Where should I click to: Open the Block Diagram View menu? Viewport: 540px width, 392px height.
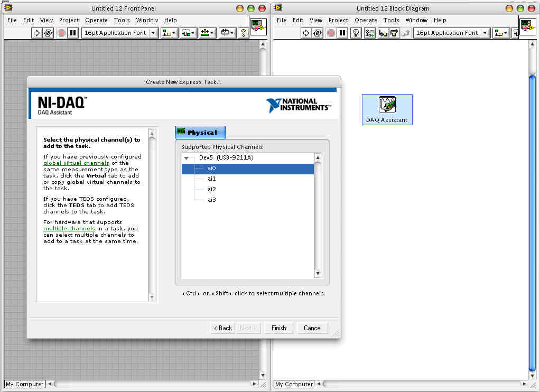pos(316,20)
